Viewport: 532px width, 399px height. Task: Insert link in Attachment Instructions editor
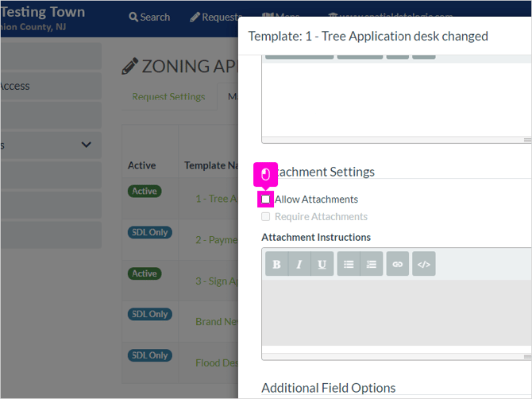pyautogui.click(x=398, y=264)
